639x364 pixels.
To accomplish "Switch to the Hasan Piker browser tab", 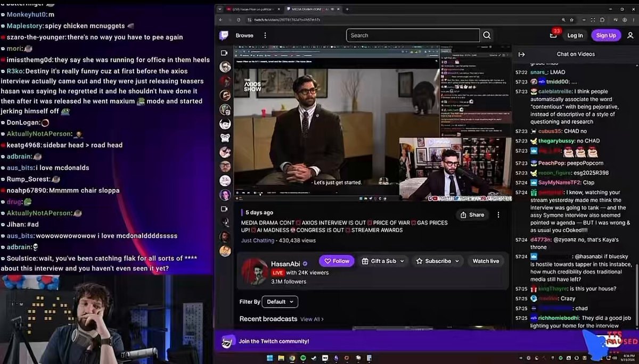I will tap(253, 9).
